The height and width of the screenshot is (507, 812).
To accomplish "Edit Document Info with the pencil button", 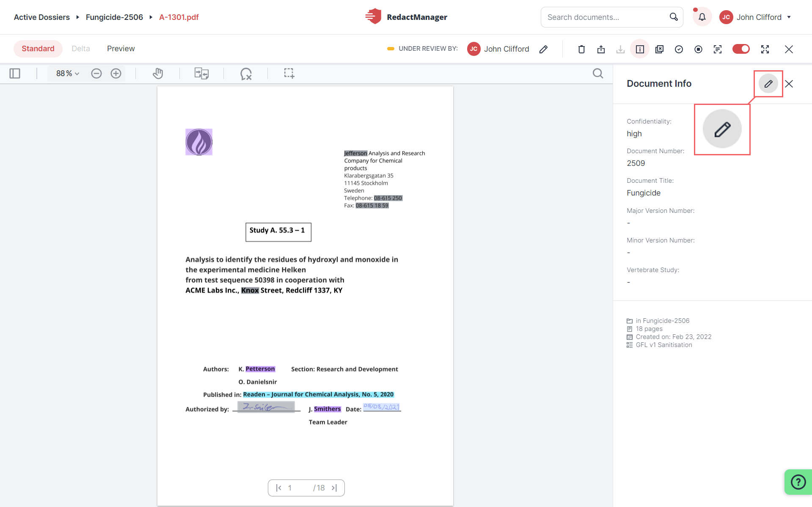I will click(x=768, y=84).
